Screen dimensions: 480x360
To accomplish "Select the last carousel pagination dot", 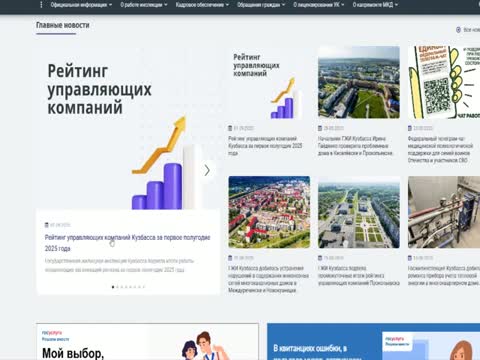I will [144, 287].
